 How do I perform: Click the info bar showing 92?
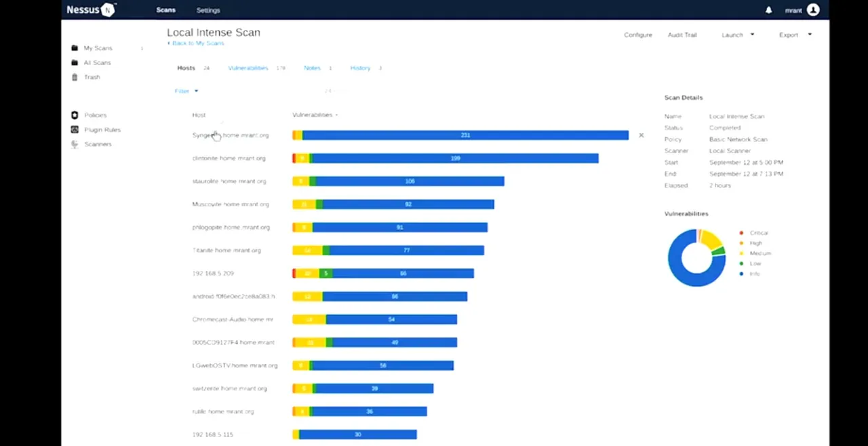(x=408, y=204)
